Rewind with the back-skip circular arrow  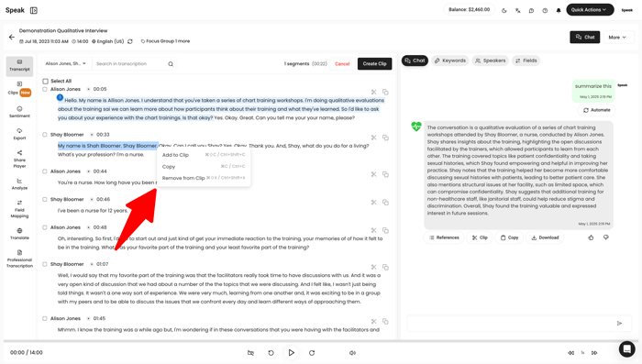271,353
